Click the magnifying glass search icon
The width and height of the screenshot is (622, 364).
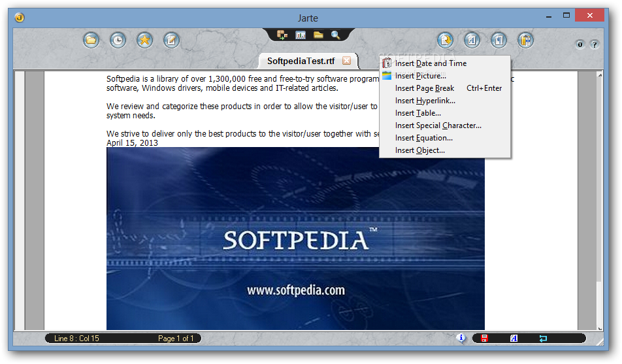pos(336,35)
